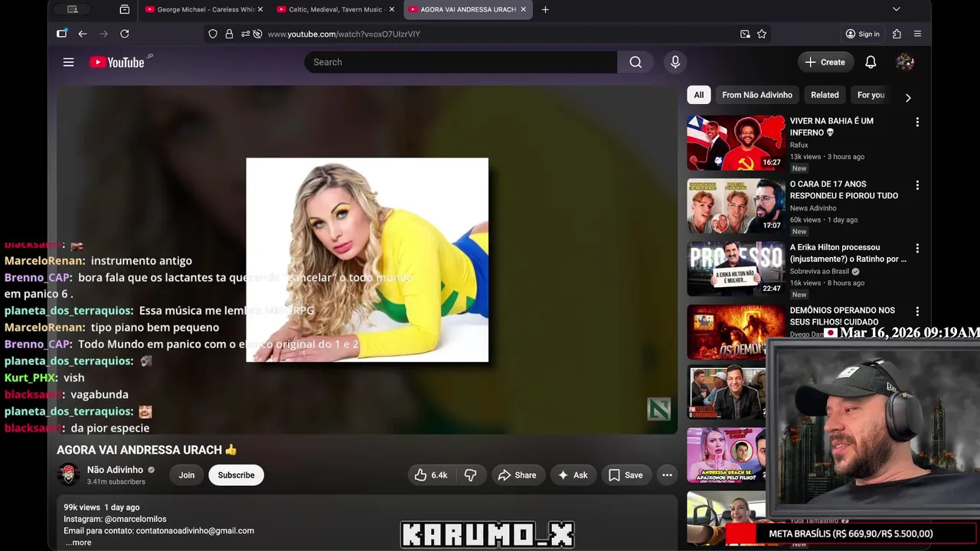Reload the current YouTube page

125,34
